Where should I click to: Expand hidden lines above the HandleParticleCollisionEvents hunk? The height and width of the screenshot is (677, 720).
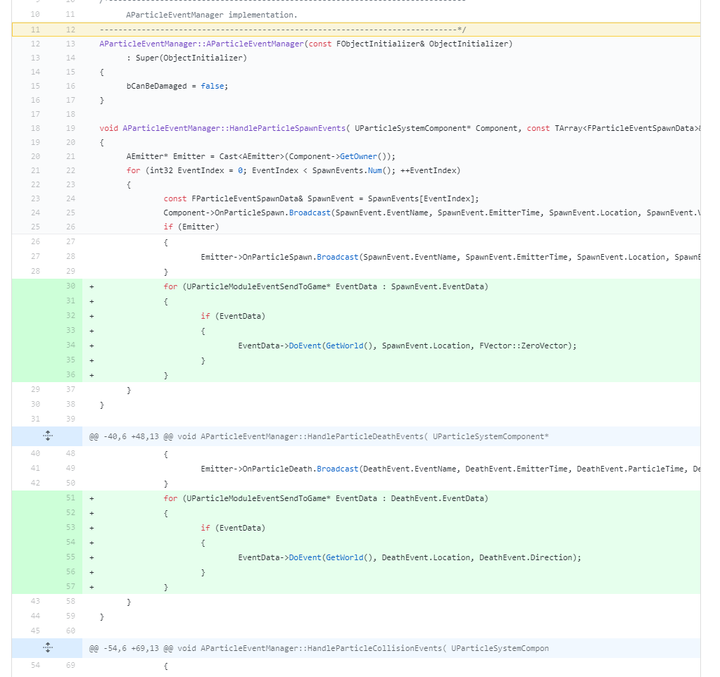pos(47,648)
